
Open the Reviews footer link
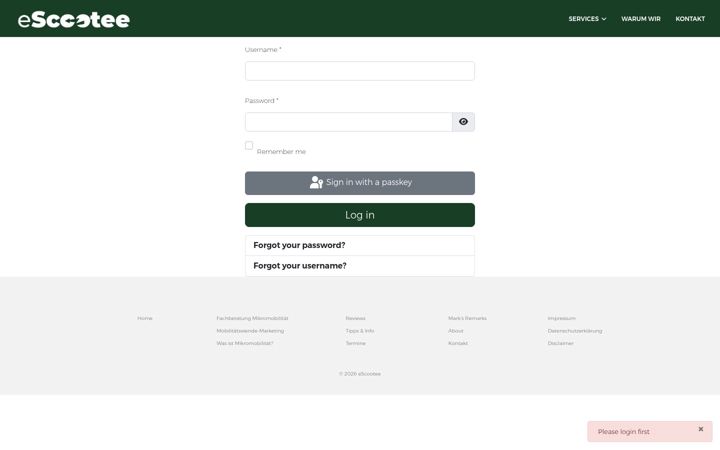pos(355,318)
